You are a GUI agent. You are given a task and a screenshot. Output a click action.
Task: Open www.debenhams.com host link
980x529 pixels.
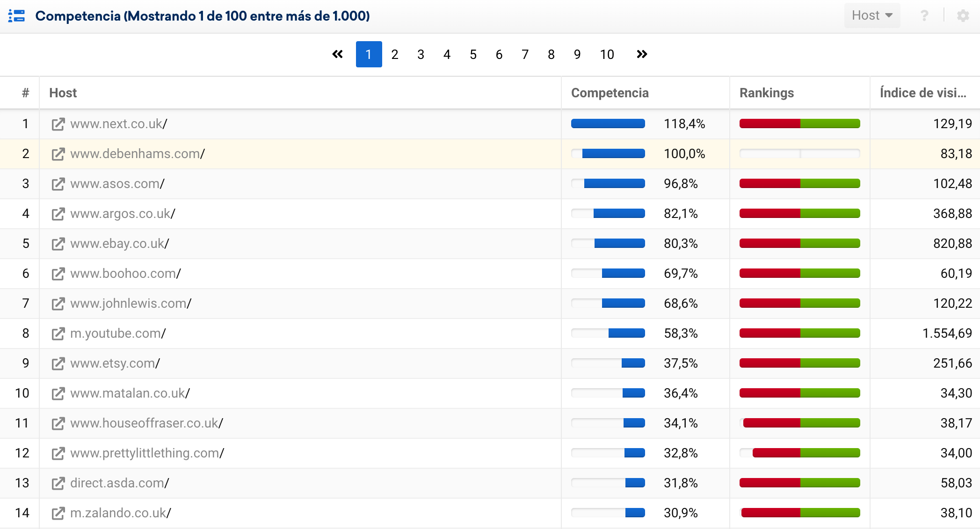click(135, 154)
